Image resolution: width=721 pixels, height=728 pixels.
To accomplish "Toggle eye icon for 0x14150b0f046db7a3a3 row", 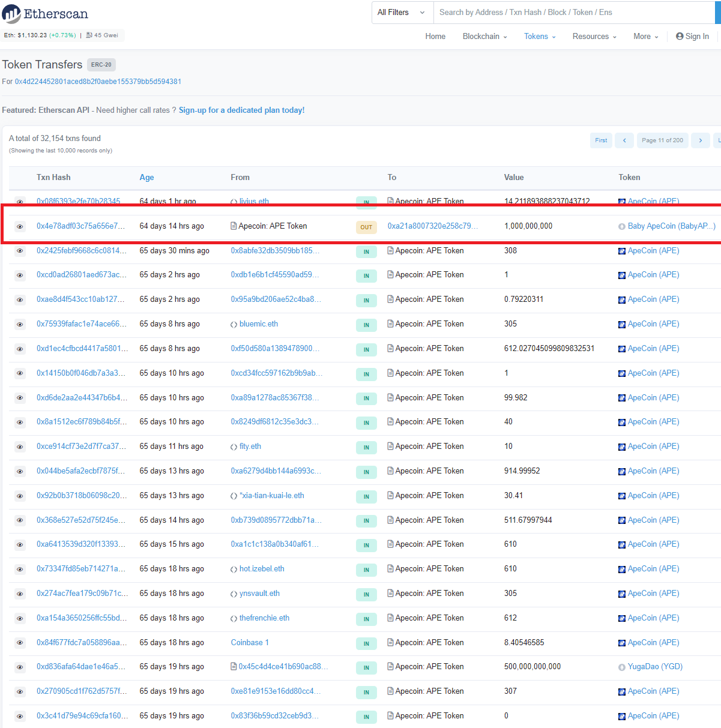I will click(20, 373).
